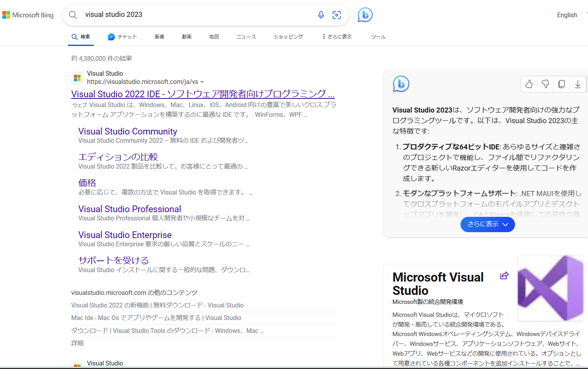Switch to the 動画 tab
Image resolution: width=588 pixels, height=369 pixels.
pos(187,36)
